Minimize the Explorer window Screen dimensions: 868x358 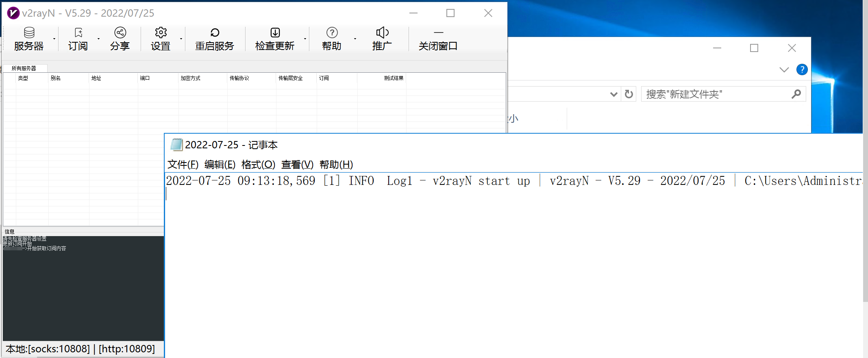tap(717, 48)
